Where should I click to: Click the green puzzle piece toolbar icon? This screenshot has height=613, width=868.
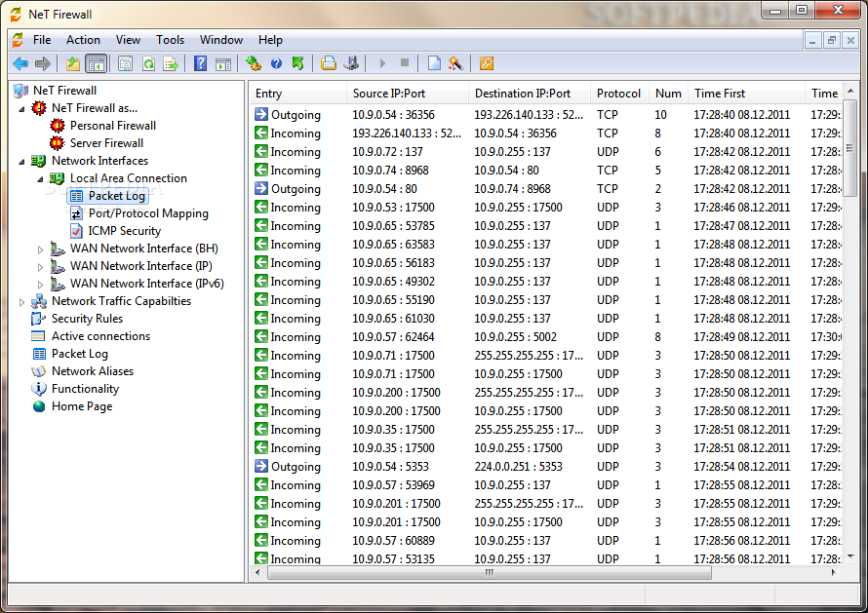254,63
